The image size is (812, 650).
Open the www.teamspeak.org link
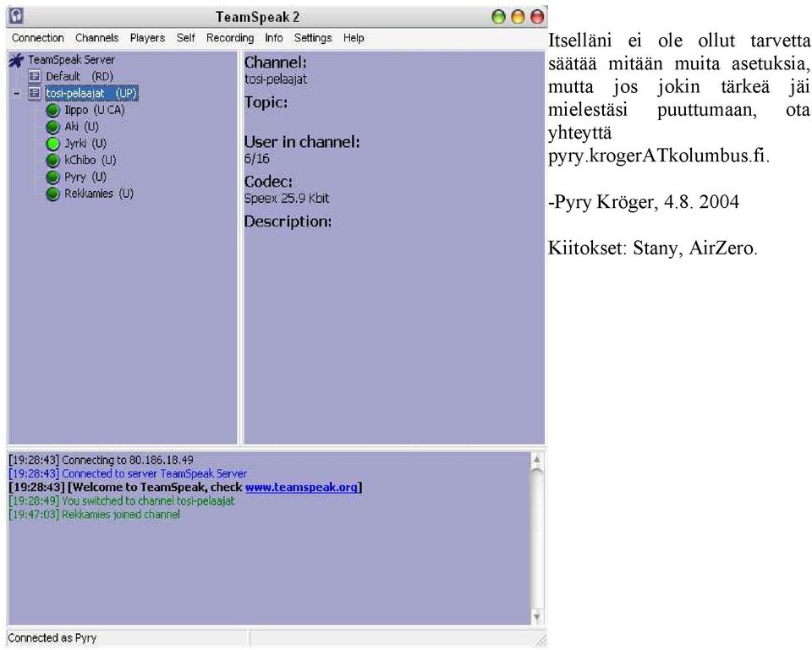[x=301, y=488]
